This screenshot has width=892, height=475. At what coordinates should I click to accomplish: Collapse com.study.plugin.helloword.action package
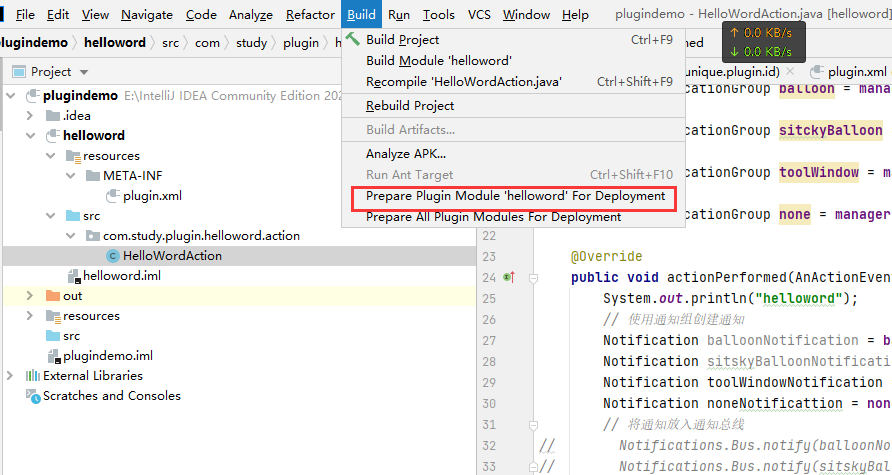tap(71, 236)
